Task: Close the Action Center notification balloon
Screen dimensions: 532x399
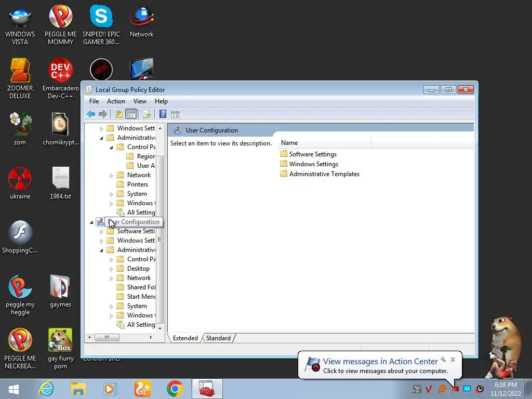Action: click(453, 360)
